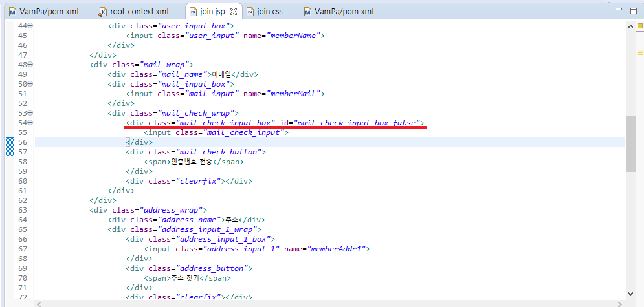Viewport: 644px width, 307px height.
Task: Click the blue change marker beside line 56
Action: point(10,147)
